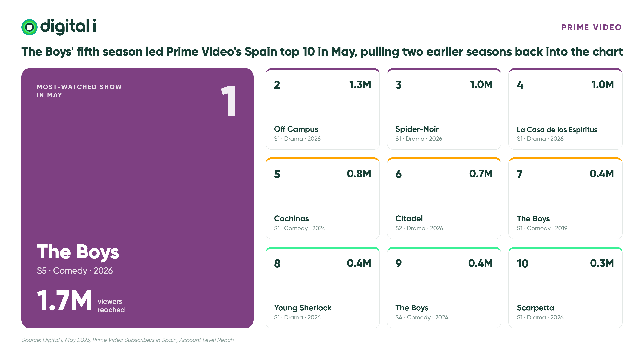
Task: Click the large number 1 rank
Action: [x=229, y=101]
